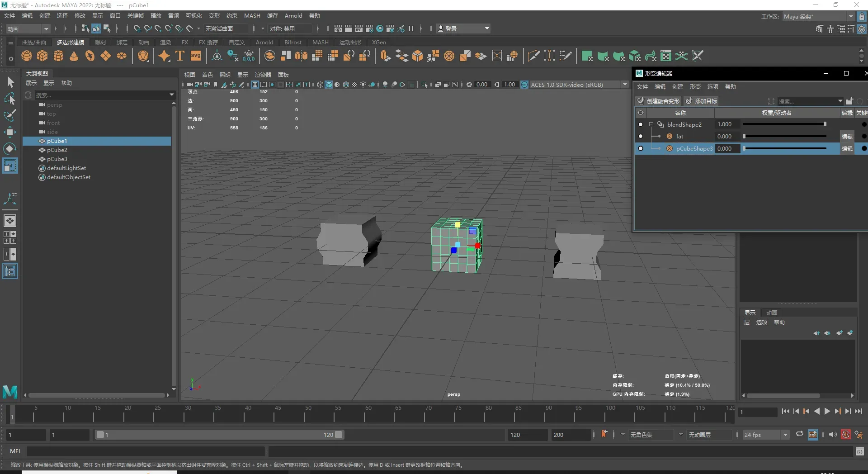Viewport: 868px width, 474px height.
Task: Click the 添加目标 (Add Target) button
Action: click(702, 101)
